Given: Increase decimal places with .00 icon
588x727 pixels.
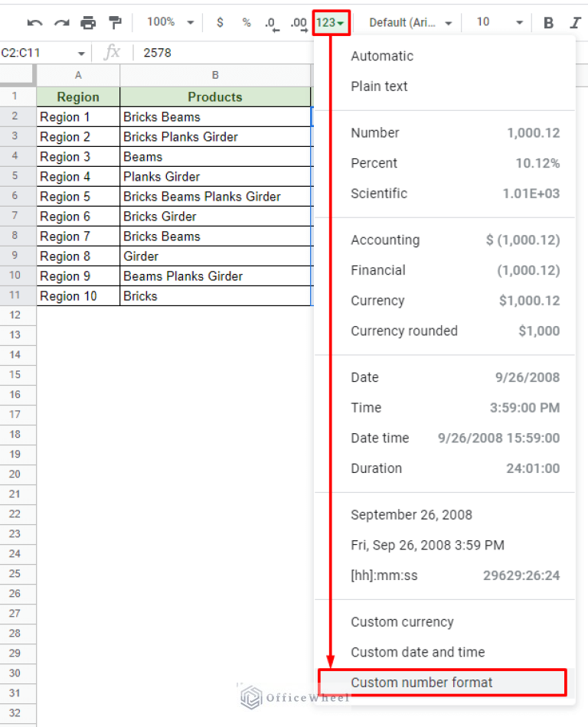Looking at the screenshot, I should 299,22.
